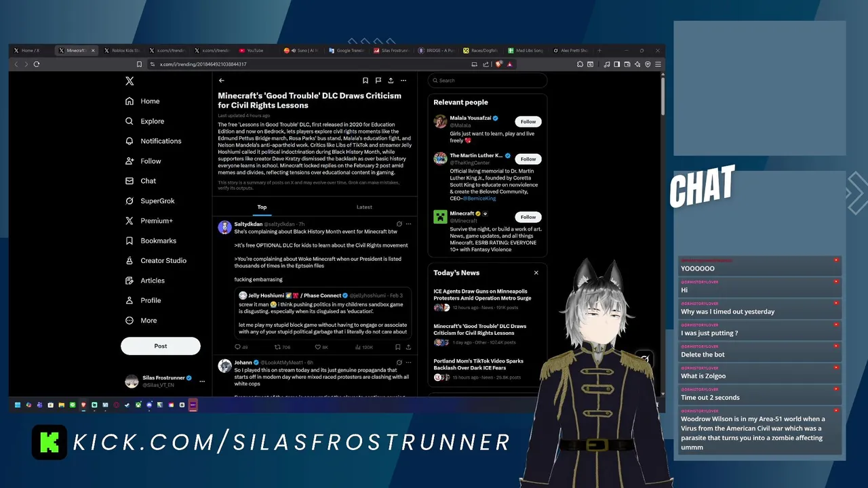
Task: Open Creator Studio
Action: 156,260
